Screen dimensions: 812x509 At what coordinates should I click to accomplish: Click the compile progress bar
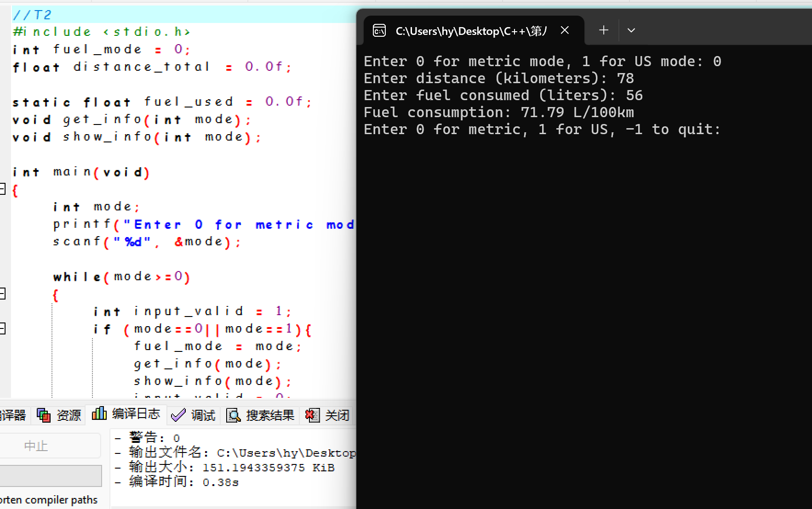coord(51,475)
